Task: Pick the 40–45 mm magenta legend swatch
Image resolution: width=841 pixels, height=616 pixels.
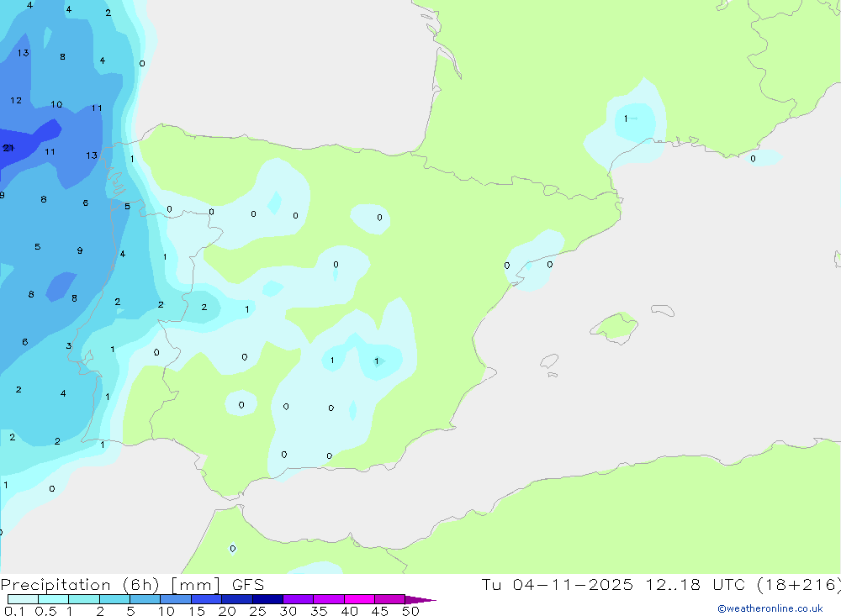Action: (x=359, y=599)
